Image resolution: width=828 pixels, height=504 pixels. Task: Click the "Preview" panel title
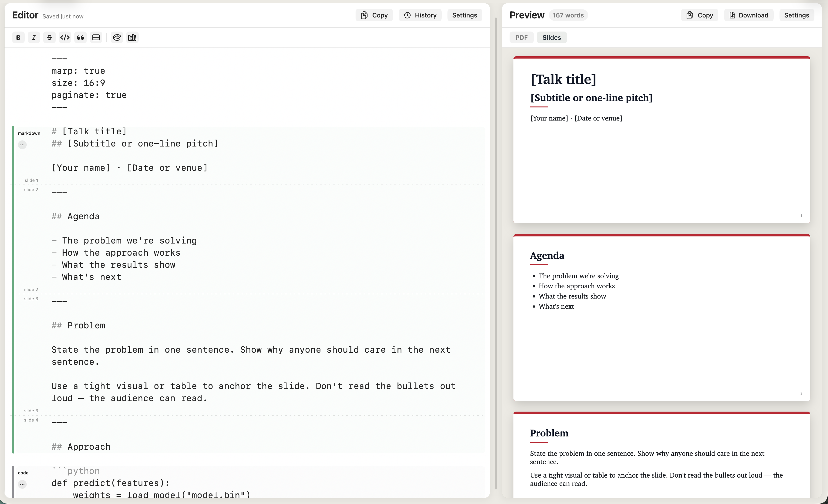(x=527, y=15)
